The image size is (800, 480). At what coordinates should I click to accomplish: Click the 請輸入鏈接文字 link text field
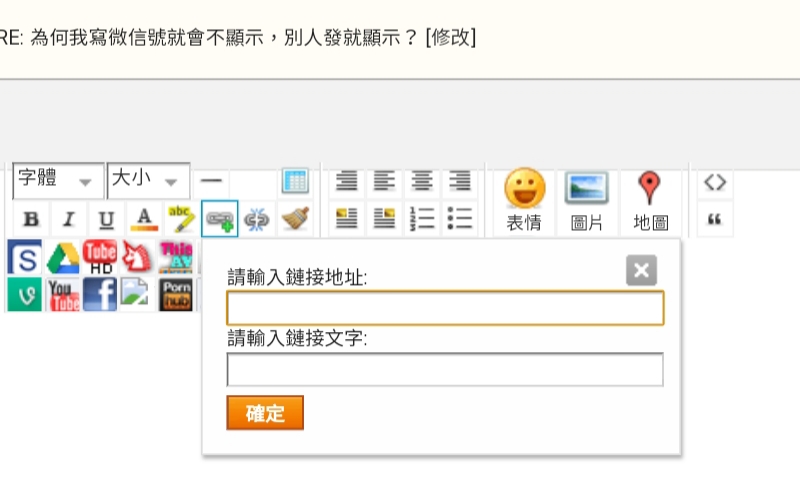click(x=445, y=370)
